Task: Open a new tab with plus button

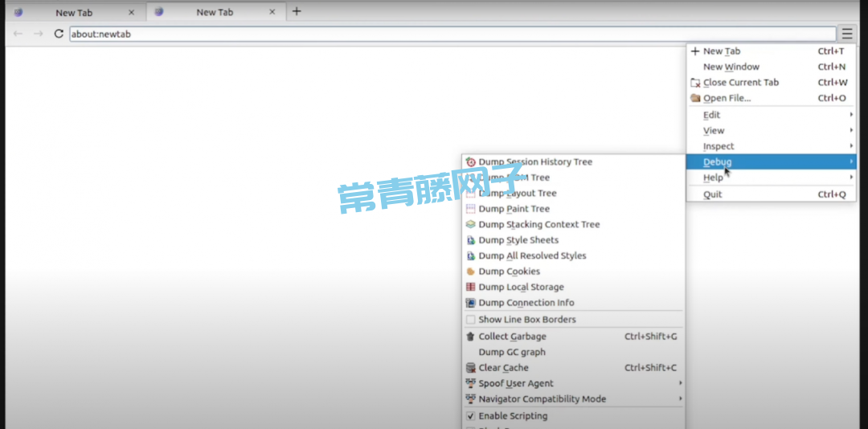Action: [x=297, y=11]
